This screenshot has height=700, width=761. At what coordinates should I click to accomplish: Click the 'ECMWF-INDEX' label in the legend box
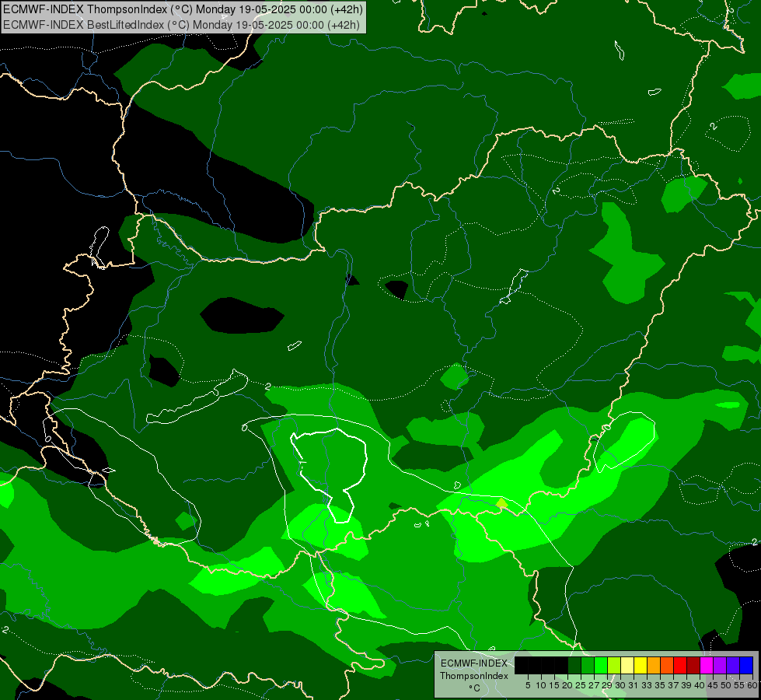(x=474, y=663)
